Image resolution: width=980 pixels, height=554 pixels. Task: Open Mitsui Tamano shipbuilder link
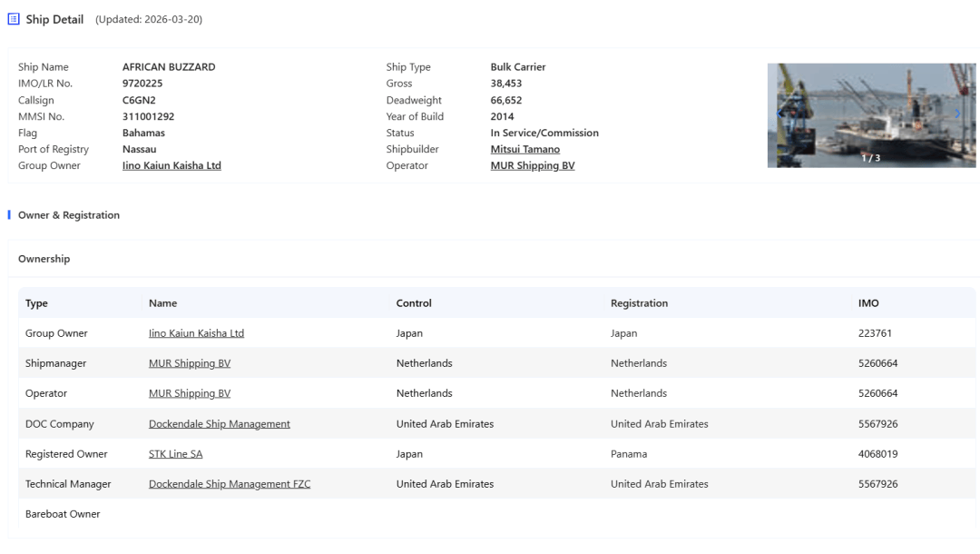coord(524,149)
